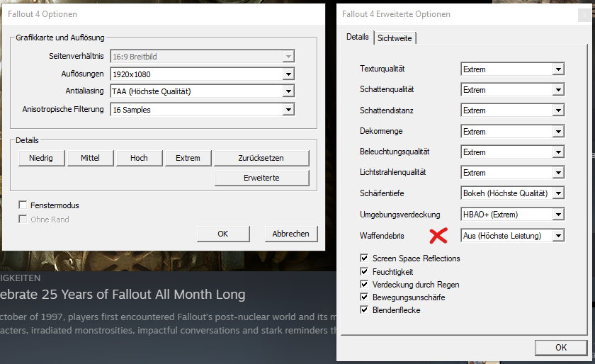Open the Texturqualität dropdown
The image size is (595, 364).
pos(512,69)
